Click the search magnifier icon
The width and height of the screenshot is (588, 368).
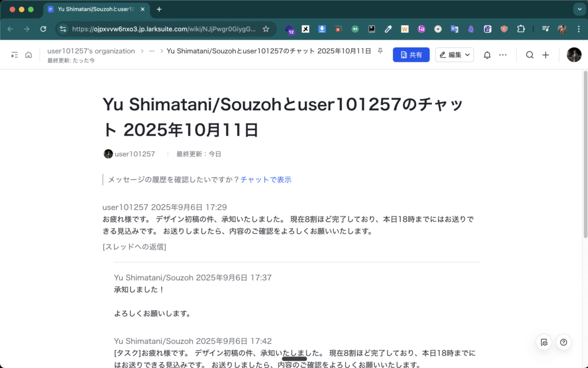(x=530, y=55)
